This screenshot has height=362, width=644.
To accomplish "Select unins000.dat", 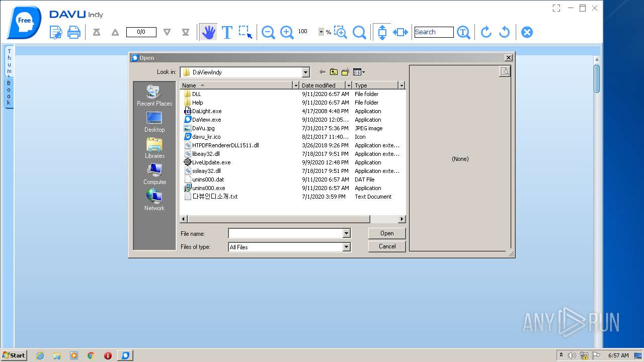I will point(204,179).
